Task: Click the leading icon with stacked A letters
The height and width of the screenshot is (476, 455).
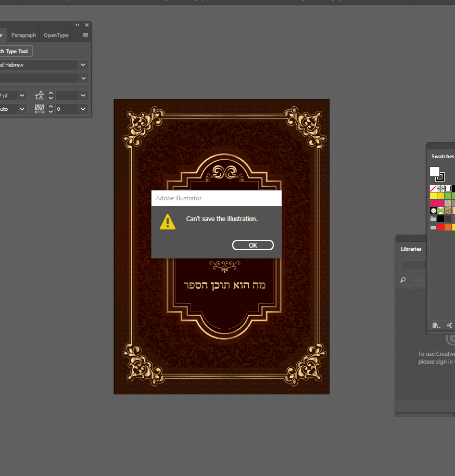Action: pos(40,95)
